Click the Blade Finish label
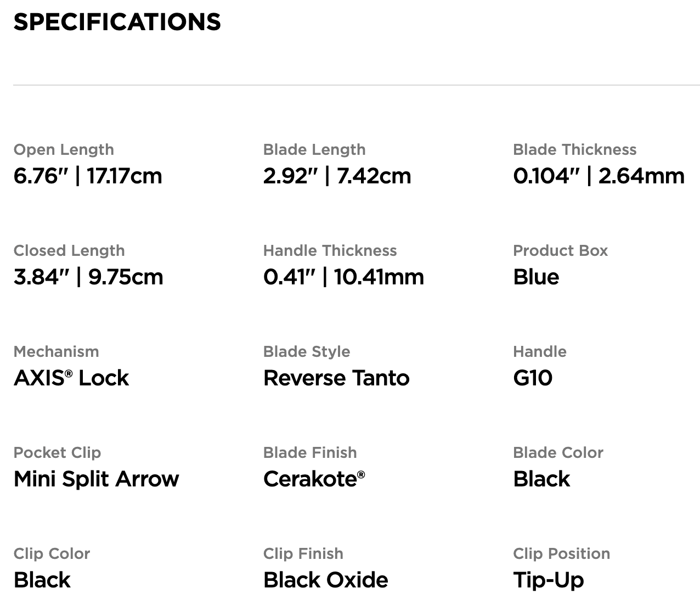Screen dimensions: 700x605 point(310,452)
